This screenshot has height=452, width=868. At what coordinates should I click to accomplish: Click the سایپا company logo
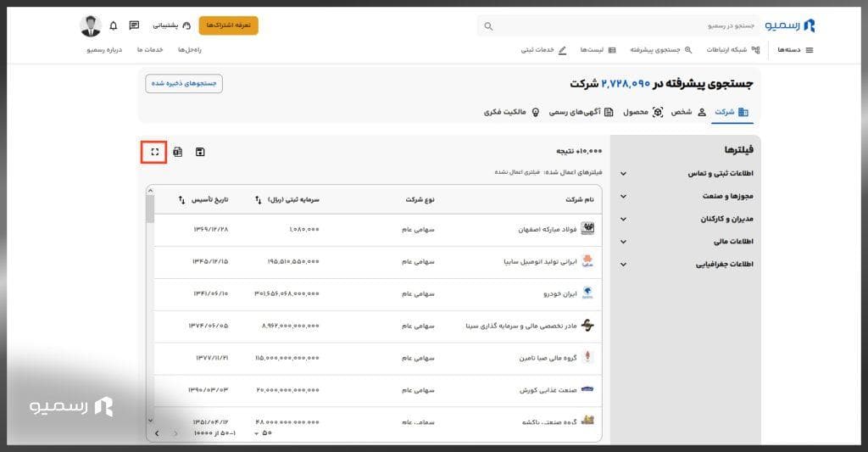(587, 261)
